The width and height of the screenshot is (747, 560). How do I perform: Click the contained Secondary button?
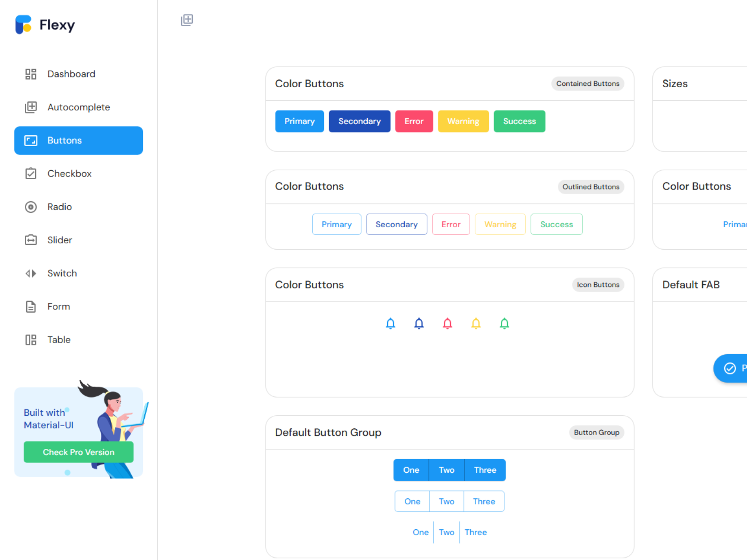click(359, 121)
